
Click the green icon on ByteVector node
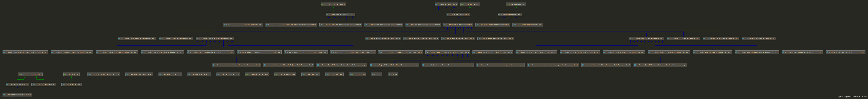[x=65, y=75]
